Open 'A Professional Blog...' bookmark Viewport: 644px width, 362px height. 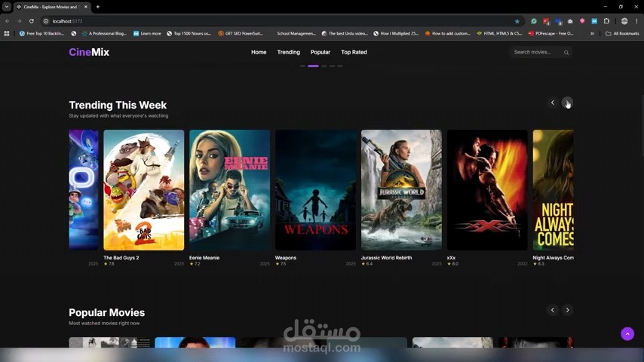pos(104,34)
